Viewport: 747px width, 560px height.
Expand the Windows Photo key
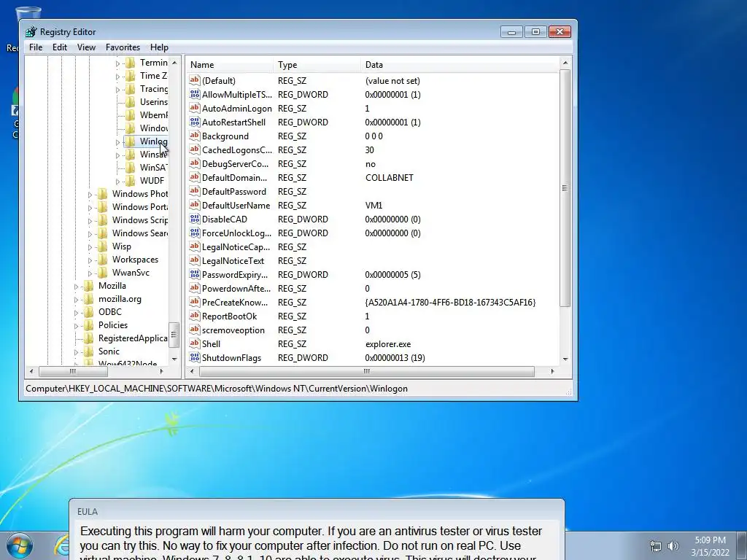click(x=90, y=194)
